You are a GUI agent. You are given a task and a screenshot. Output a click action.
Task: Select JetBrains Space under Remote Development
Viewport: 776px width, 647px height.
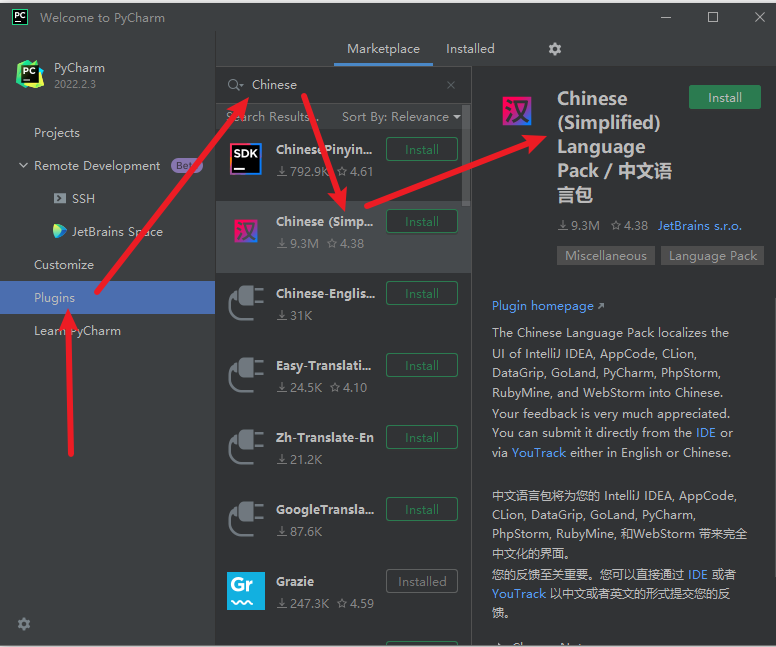(x=117, y=232)
